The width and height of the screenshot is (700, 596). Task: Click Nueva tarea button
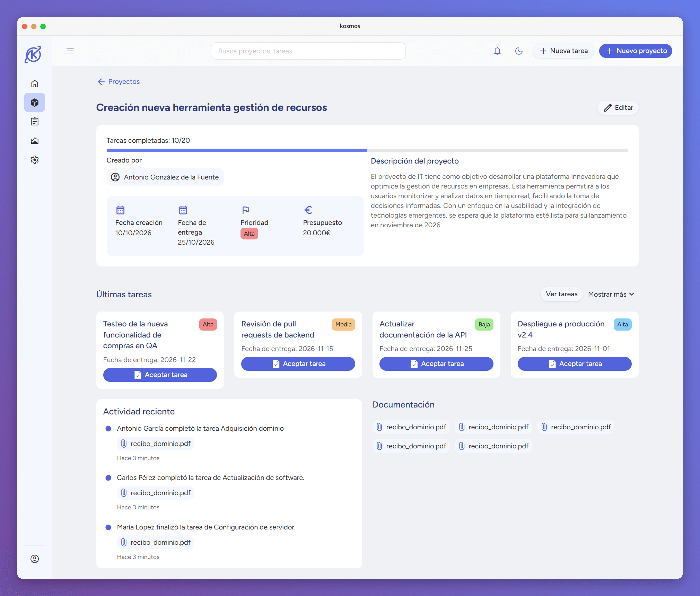563,51
